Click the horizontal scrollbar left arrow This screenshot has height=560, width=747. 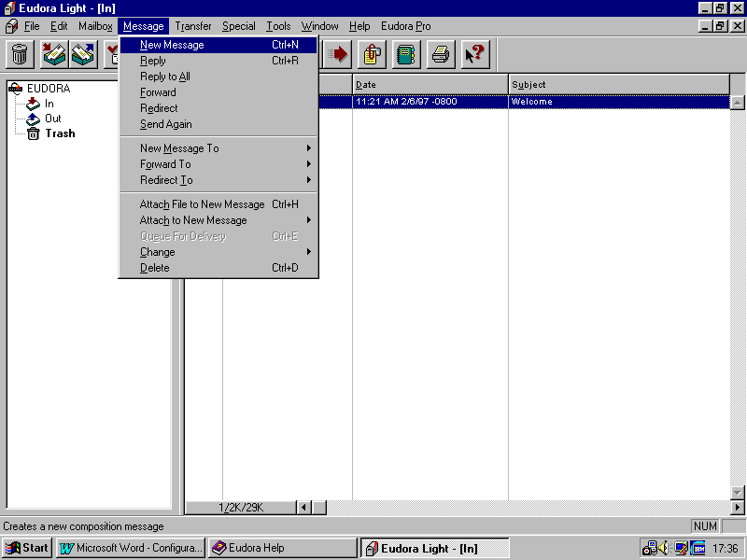pyautogui.click(x=303, y=508)
